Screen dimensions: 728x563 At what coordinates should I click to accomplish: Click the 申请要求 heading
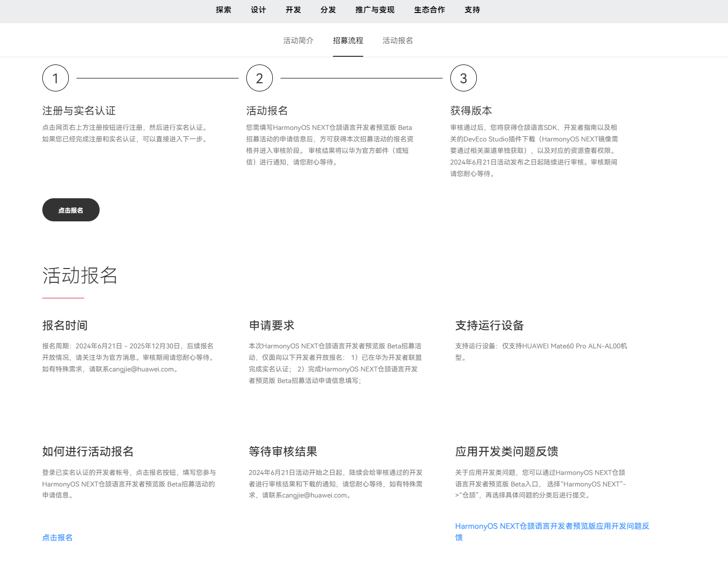click(x=271, y=325)
